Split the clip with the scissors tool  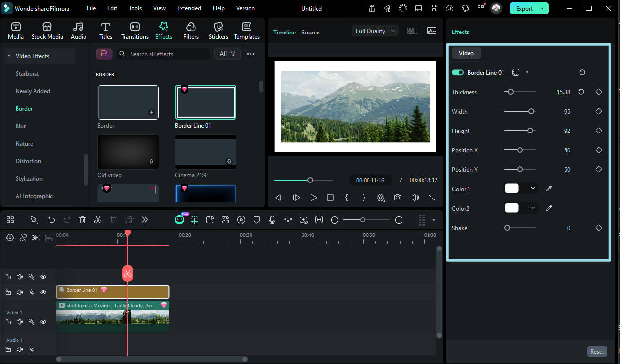(98, 219)
